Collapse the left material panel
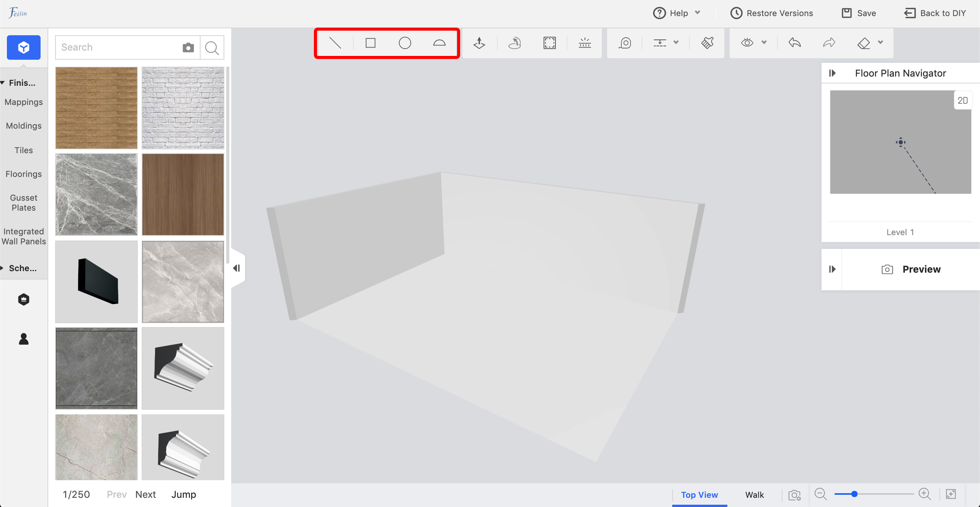This screenshot has height=507, width=980. click(237, 268)
